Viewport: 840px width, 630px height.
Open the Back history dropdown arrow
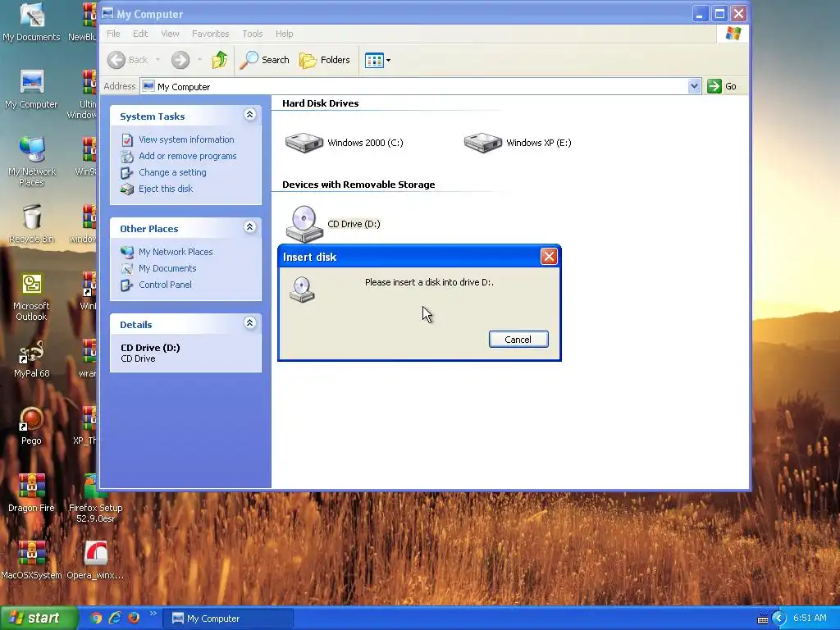[158, 60]
